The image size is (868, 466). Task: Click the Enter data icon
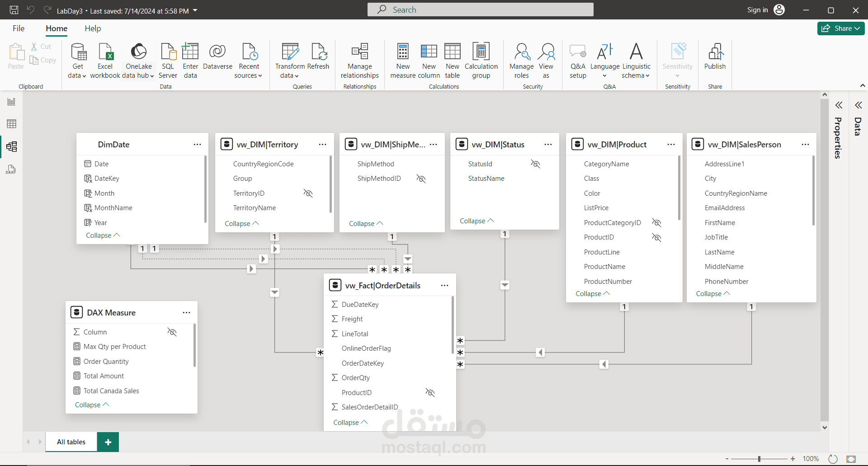coord(190,52)
